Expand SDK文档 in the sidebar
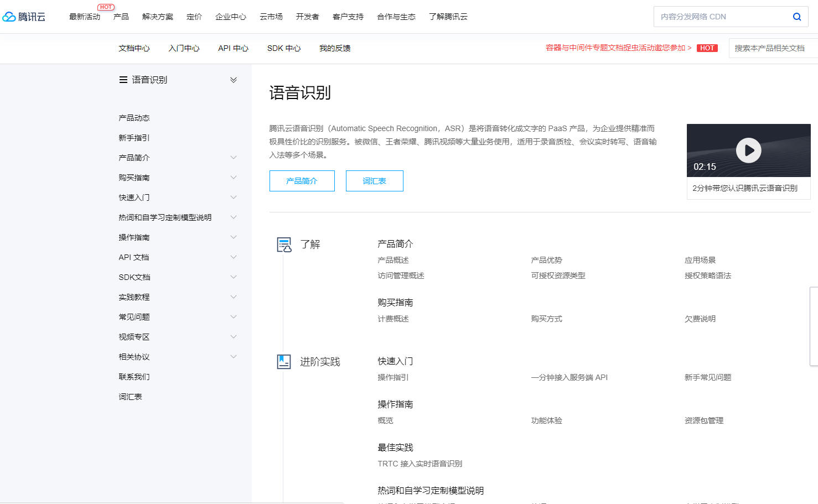818x504 pixels. pyautogui.click(x=234, y=277)
